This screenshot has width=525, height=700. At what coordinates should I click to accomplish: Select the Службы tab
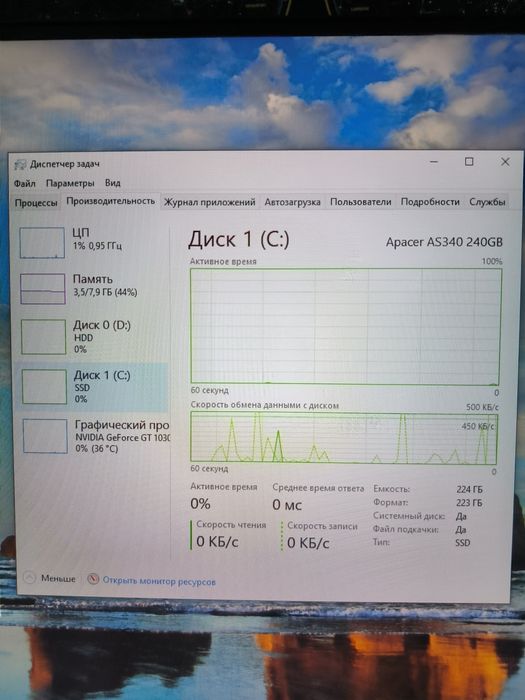[487, 202]
